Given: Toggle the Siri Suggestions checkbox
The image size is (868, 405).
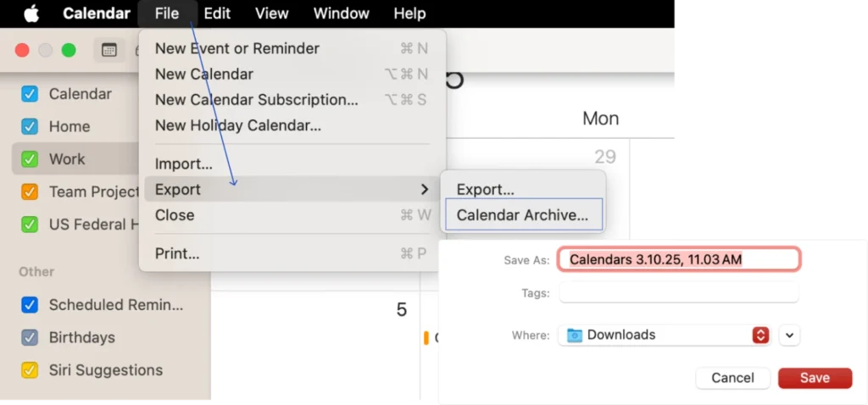Looking at the screenshot, I should click(30, 370).
